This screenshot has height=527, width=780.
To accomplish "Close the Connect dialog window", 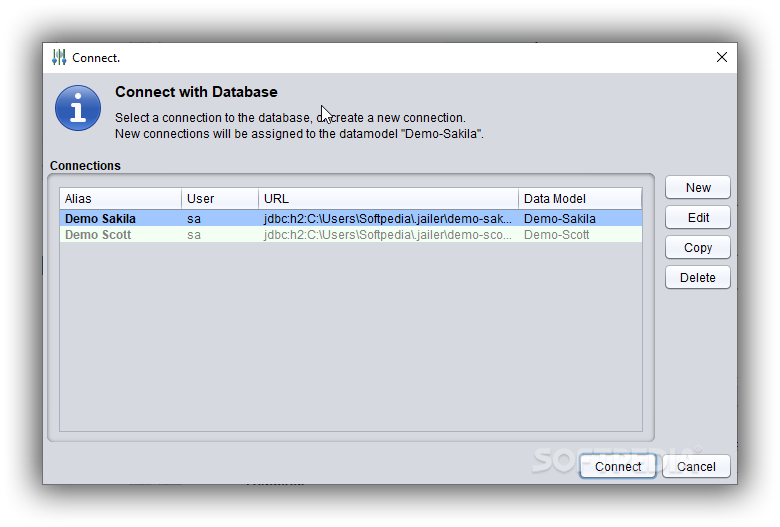I will click(722, 57).
